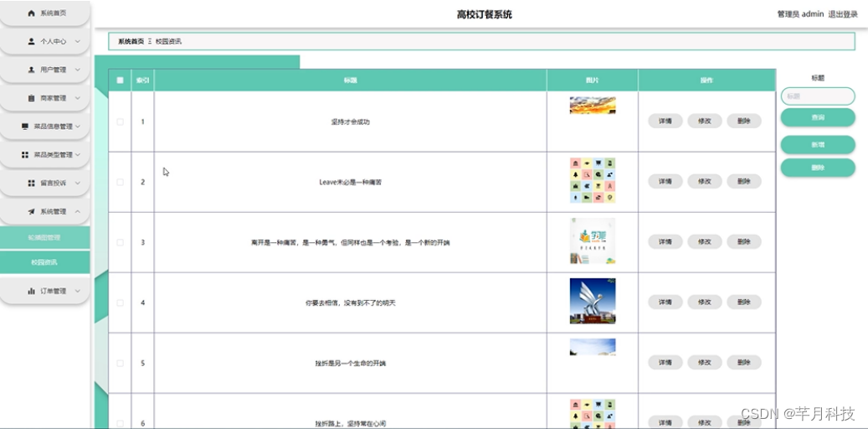Open the sky thumbnail in row 5
Viewport: 868px width, 429px height.
coord(593,347)
